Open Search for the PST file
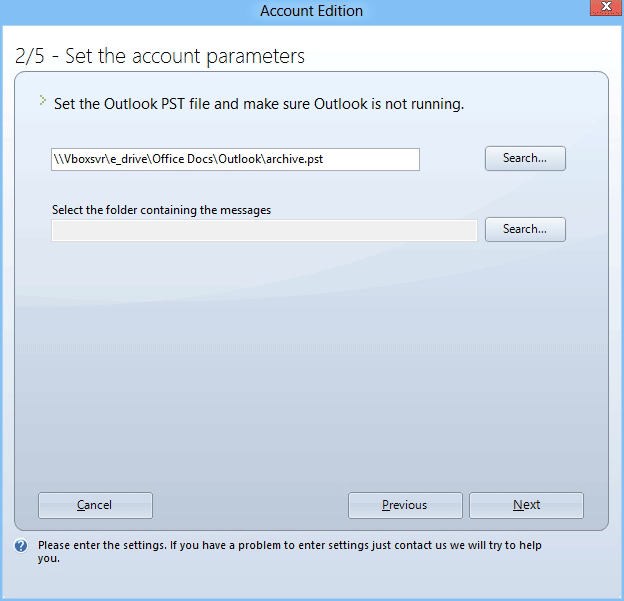The width and height of the screenshot is (624, 601). pyautogui.click(x=525, y=158)
